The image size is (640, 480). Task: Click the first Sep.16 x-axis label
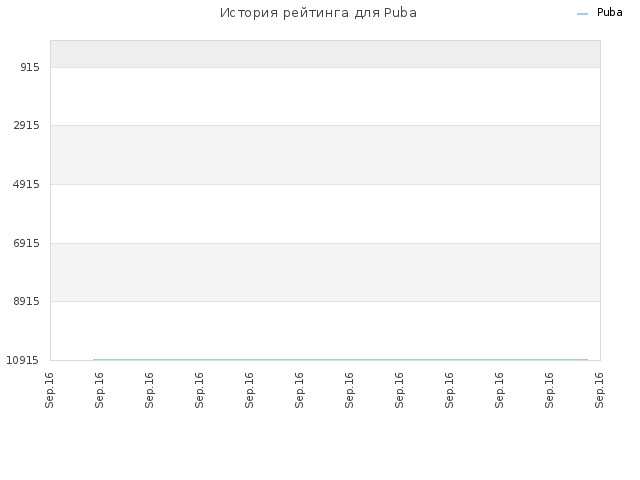pos(49,390)
